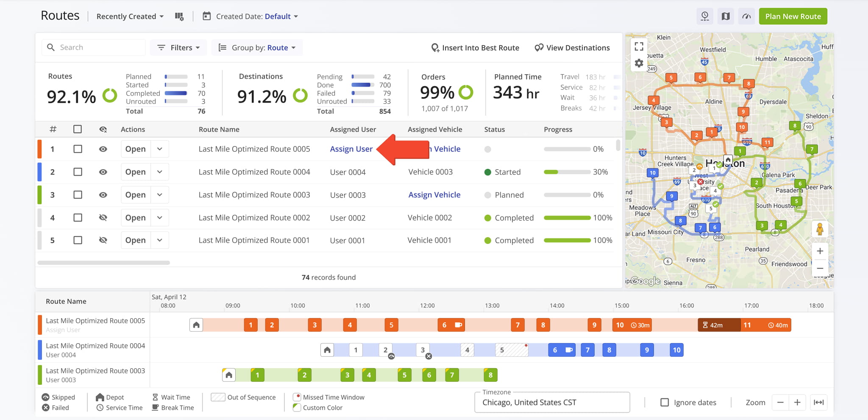Click the orange color bar for Route 0005 row
The image size is (868, 420).
click(x=39, y=149)
